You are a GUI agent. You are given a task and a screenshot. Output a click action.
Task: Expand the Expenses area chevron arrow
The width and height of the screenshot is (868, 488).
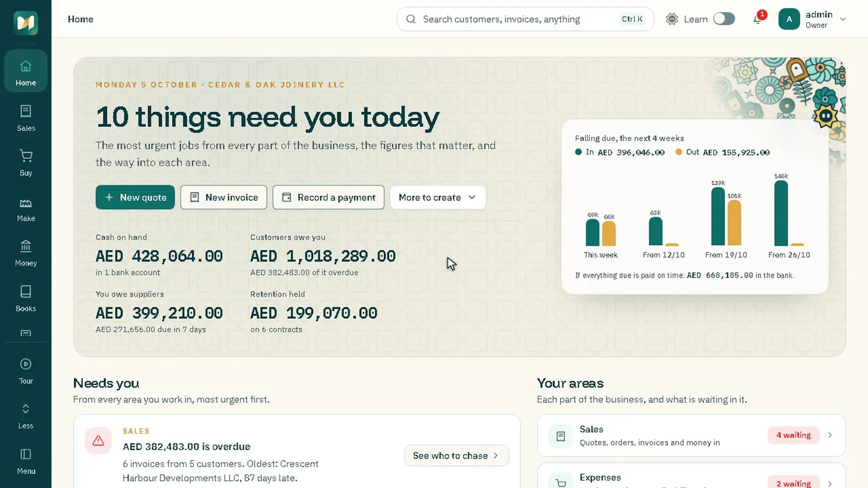click(x=830, y=483)
